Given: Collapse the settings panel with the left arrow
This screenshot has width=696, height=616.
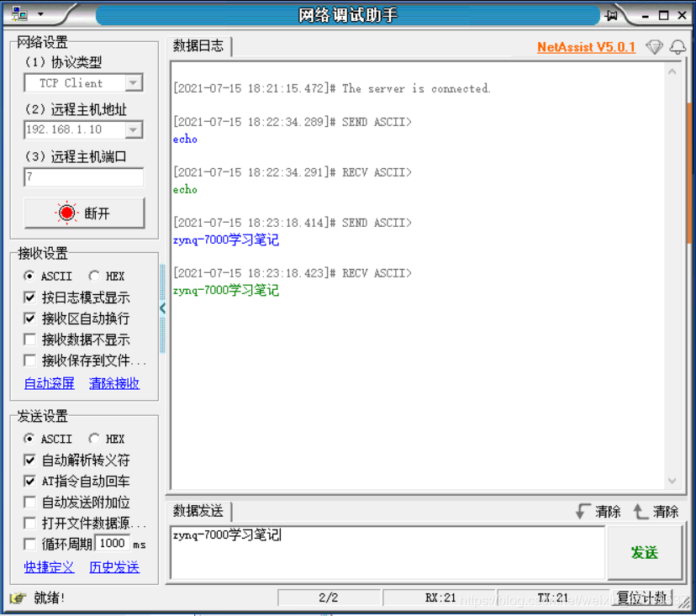Looking at the screenshot, I should click(162, 308).
